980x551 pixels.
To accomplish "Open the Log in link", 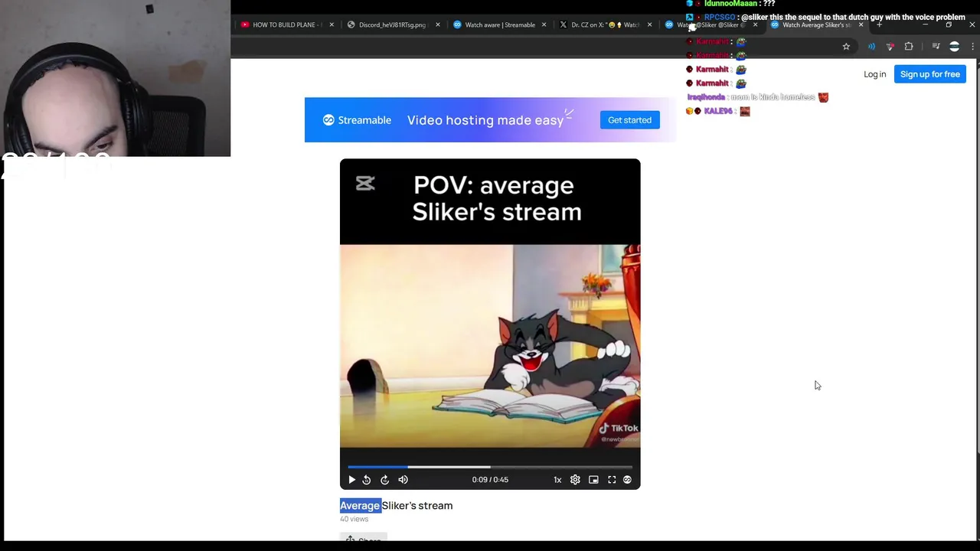I will 874,74.
